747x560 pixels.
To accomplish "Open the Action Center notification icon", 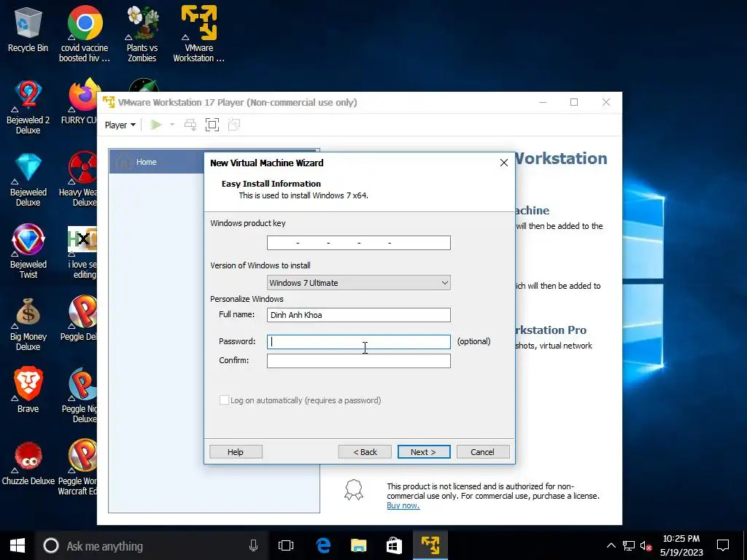I will click(723, 545).
